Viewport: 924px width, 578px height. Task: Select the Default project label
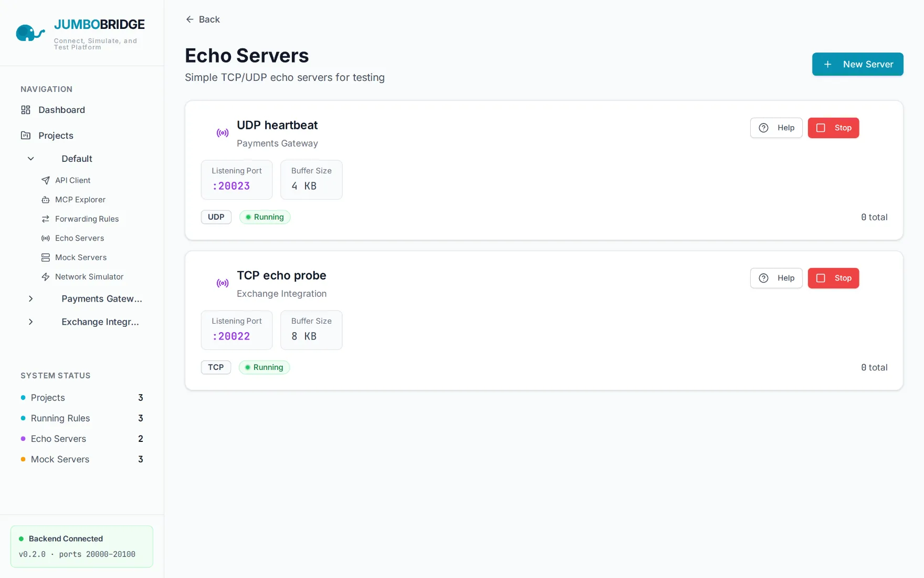77,159
